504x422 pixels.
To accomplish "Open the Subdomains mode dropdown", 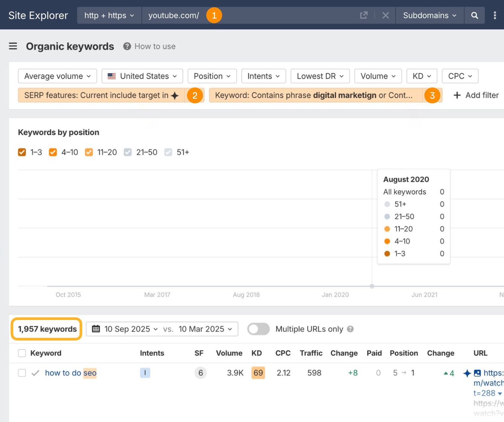I will point(430,15).
